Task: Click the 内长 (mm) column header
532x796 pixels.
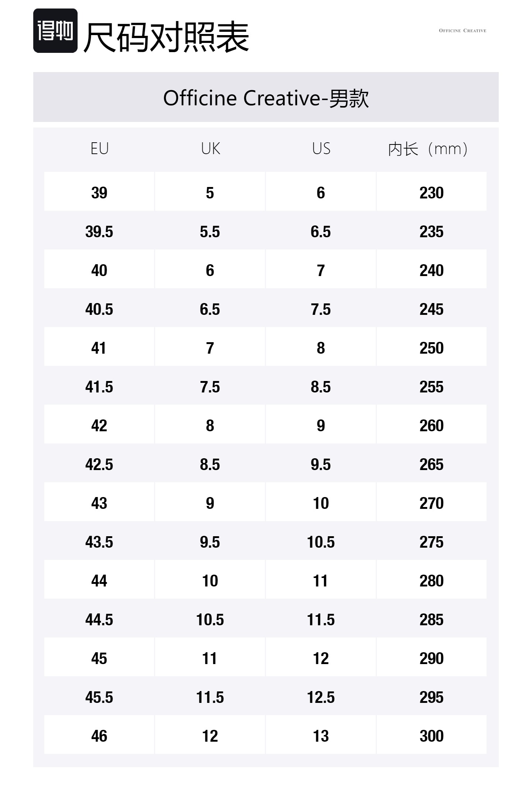Action: [428, 149]
